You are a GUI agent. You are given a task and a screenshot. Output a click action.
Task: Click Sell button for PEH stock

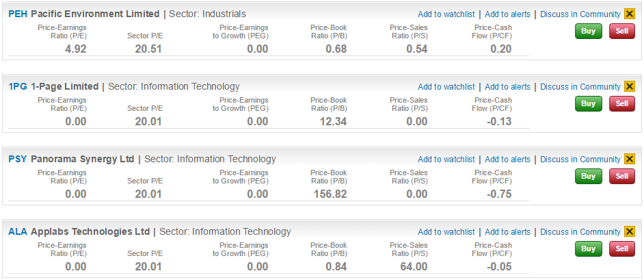[621, 31]
